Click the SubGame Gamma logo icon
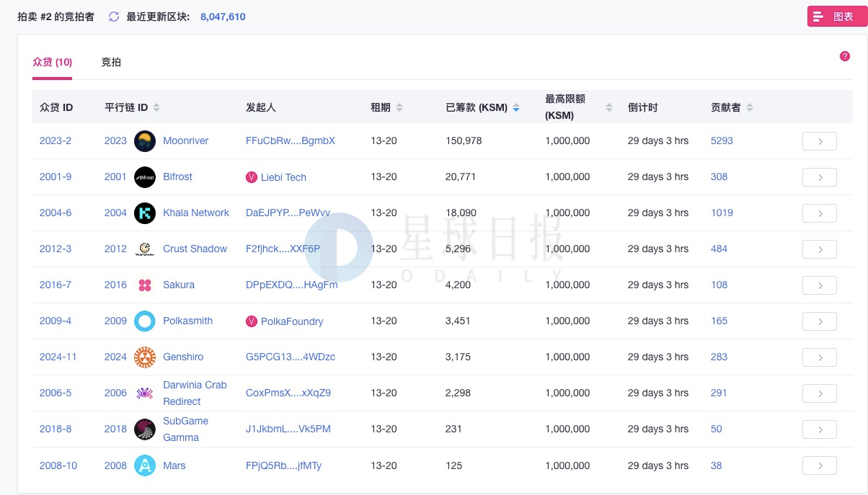 point(145,429)
